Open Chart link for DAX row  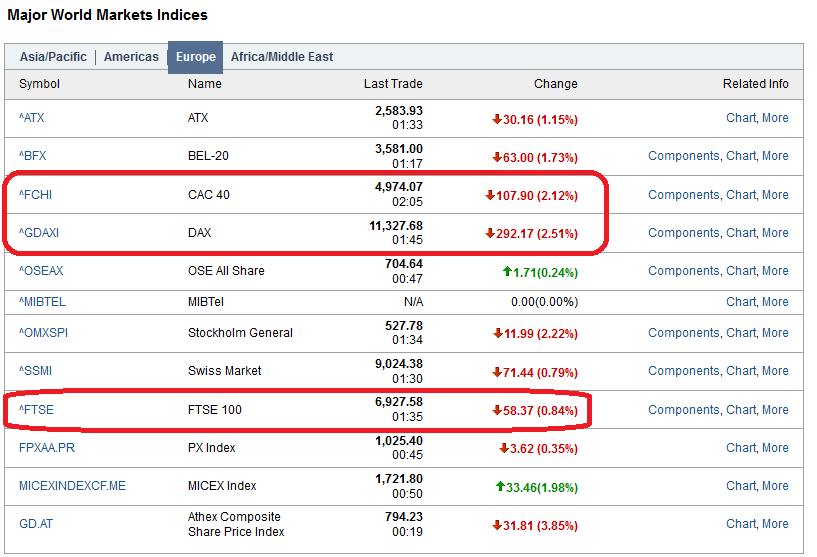click(741, 233)
